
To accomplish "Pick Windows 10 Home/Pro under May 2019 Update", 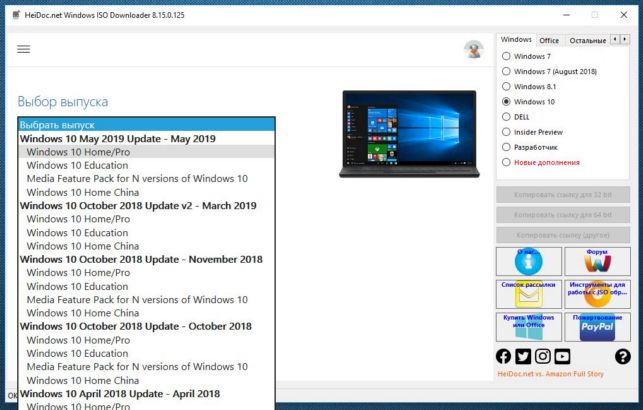I will coord(146,152).
